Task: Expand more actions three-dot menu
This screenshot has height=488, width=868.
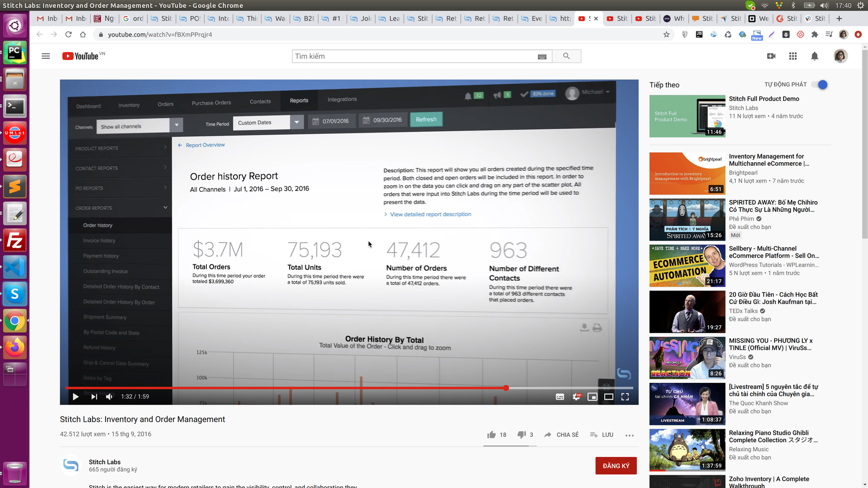Action: 629,435
